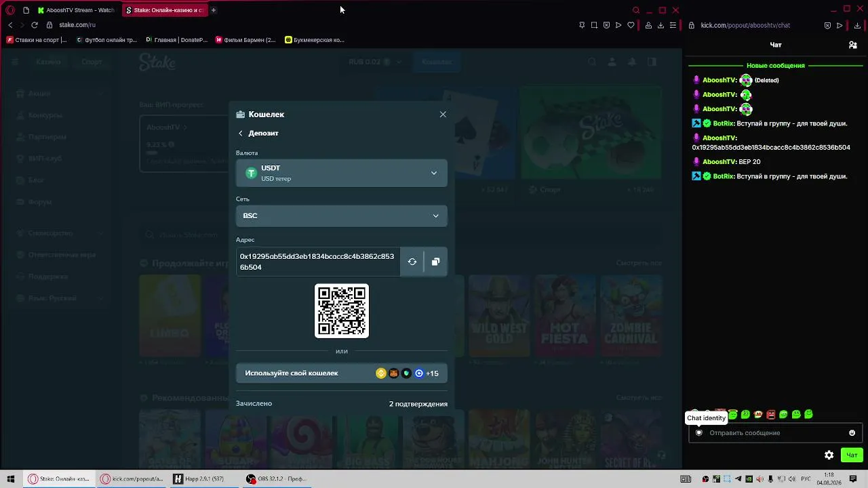Show the chat users list icon
The height and width of the screenshot is (488, 868).
click(x=853, y=45)
